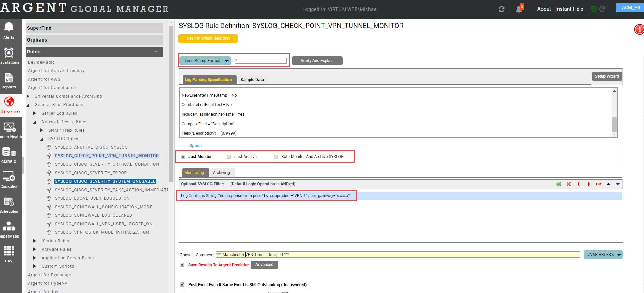This screenshot has height=293, width=644.
Task: Click the Setup Wizard button
Action: point(607,76)
